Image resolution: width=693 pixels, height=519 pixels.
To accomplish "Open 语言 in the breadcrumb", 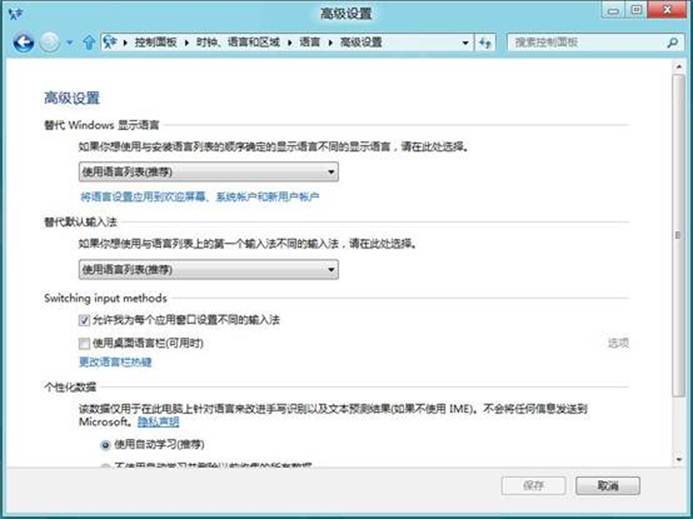I will click(309, 42).
